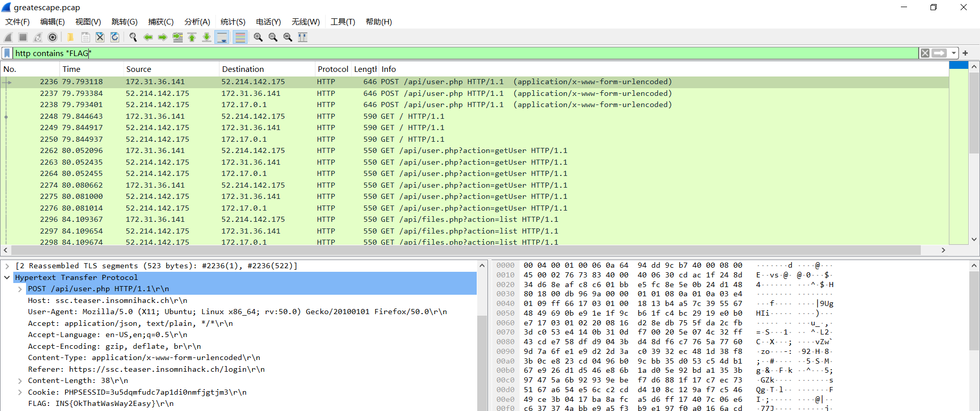Open the 捕获(C) menu

pos(161,22)
